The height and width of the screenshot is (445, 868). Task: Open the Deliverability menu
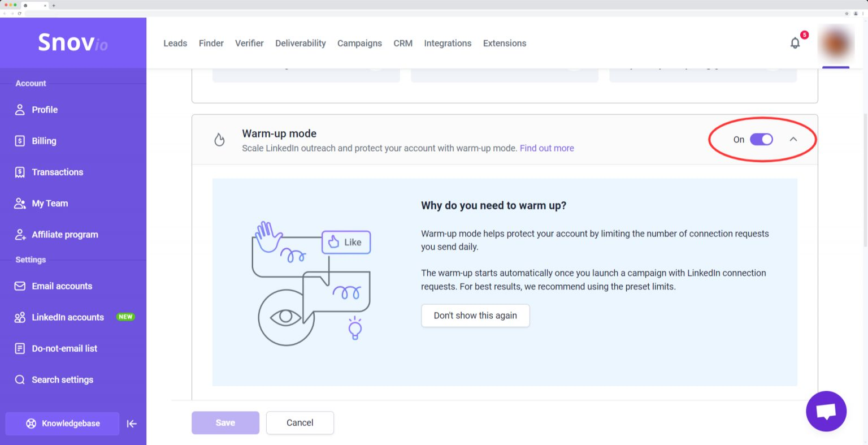click(301, 43)
